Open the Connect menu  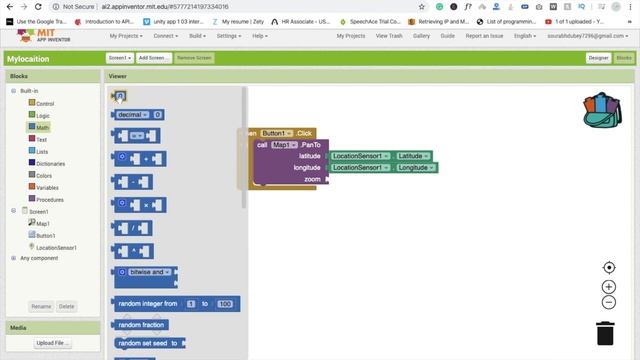165,36
